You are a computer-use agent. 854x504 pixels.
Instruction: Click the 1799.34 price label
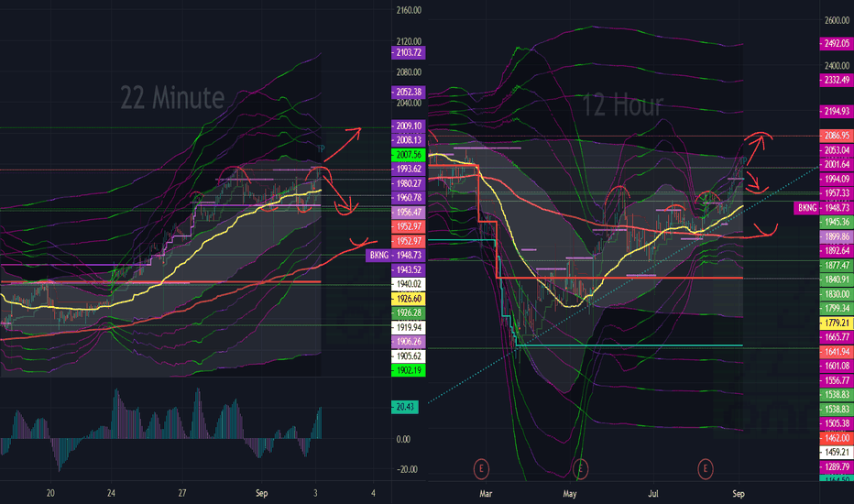(836, 309)
